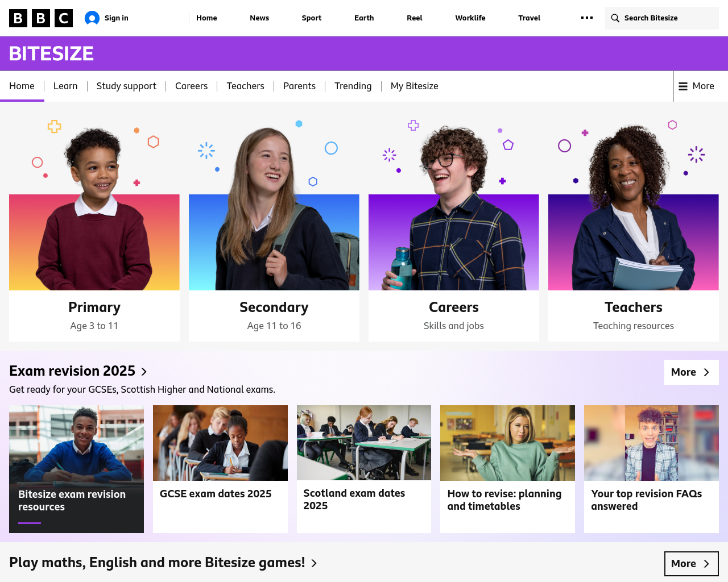Focus the Search Bitesize field

pos(662,18)
